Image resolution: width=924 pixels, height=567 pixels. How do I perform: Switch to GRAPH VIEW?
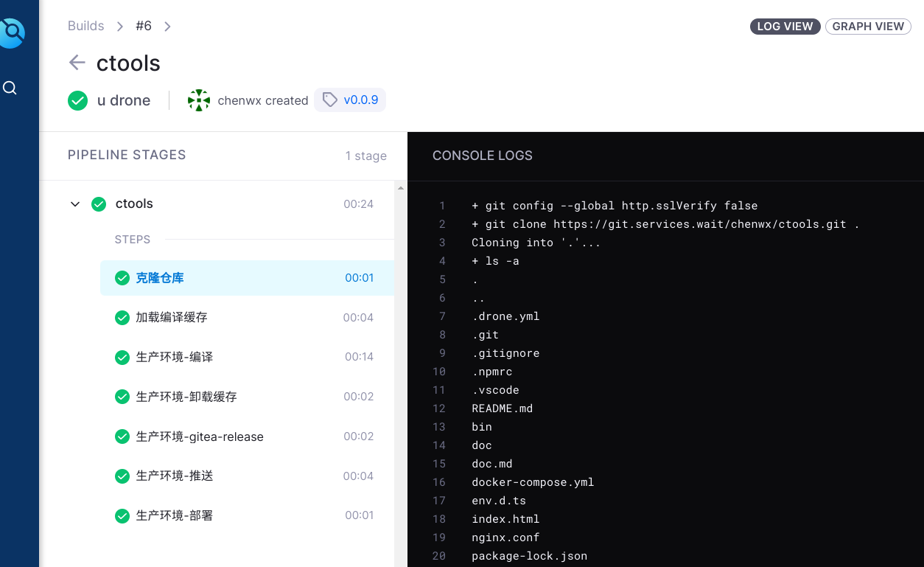(868, 27)
